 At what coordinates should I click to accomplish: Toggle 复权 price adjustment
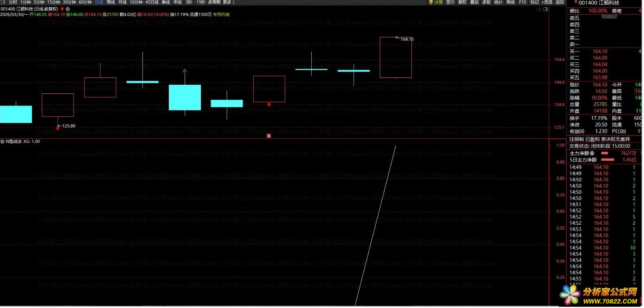462,2
